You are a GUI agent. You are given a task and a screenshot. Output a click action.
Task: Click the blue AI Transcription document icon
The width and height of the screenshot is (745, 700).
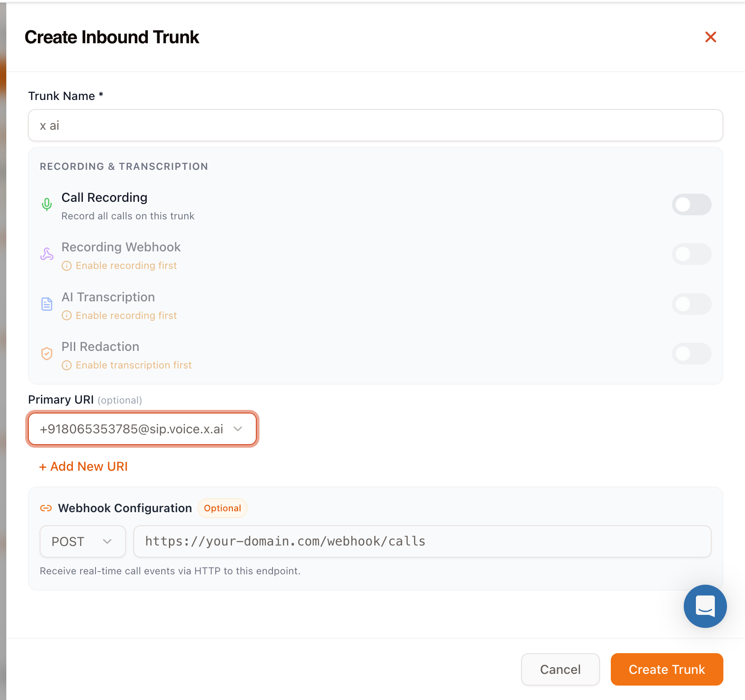pyautogui.click(x=47, y=304)
